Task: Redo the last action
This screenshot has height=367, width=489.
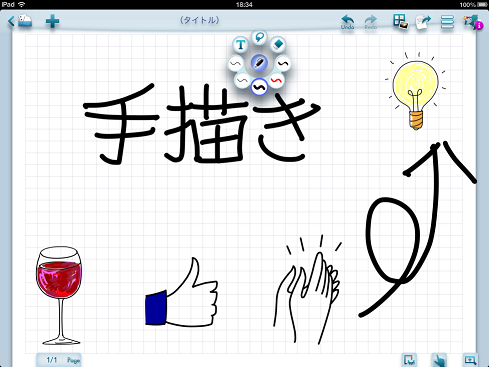Action: click(x=371, y=22)
